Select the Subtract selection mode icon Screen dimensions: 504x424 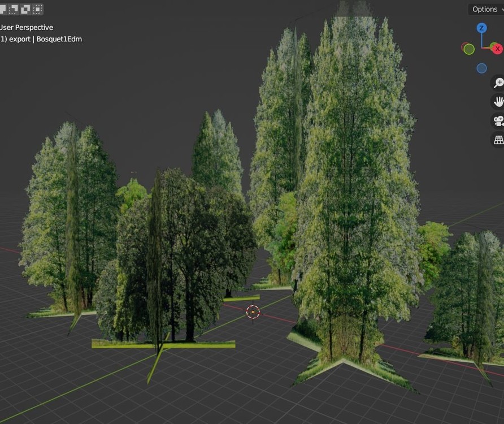pyautogui.click(x=13, y=10)
